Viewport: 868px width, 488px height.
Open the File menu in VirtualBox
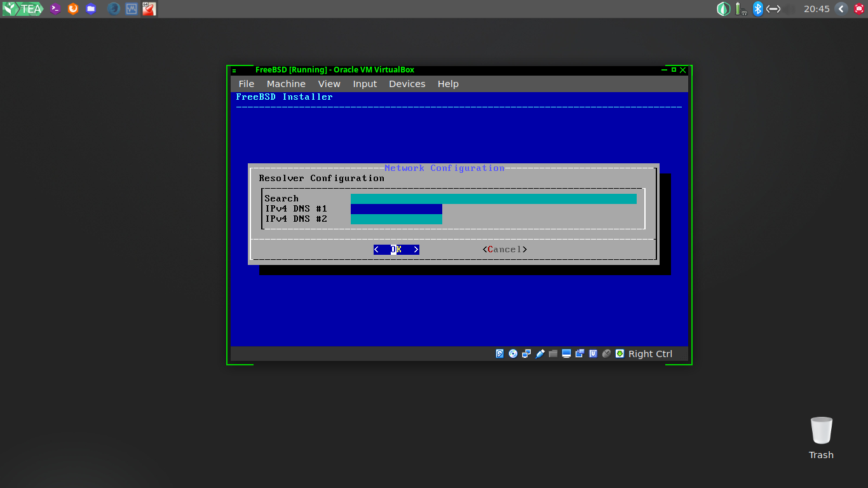pyautogui.click(x=247, y=84)
